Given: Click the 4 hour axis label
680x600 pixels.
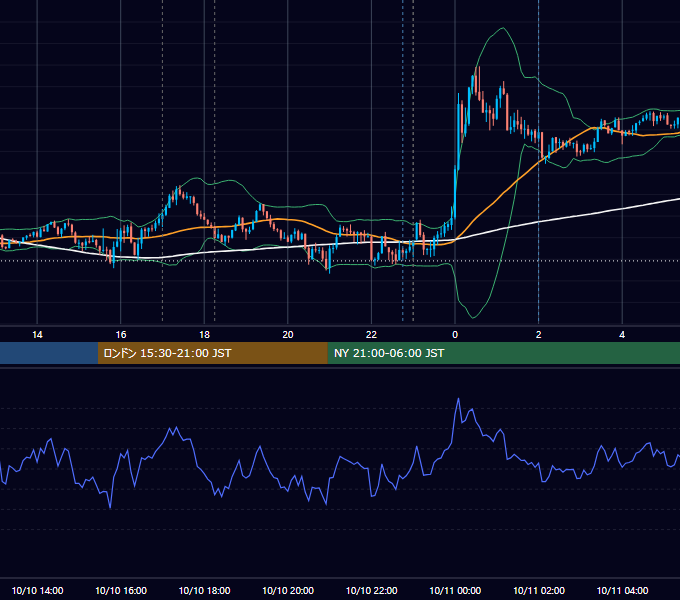Looking at the screenshot, I should 622,335.
